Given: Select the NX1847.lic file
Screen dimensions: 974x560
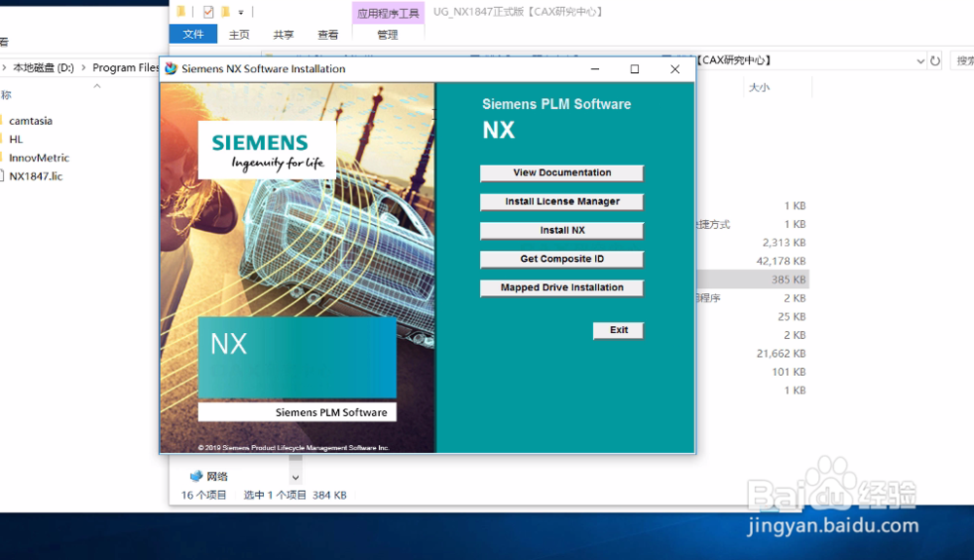Looking at the screenshot, I should tap(35, 176).
